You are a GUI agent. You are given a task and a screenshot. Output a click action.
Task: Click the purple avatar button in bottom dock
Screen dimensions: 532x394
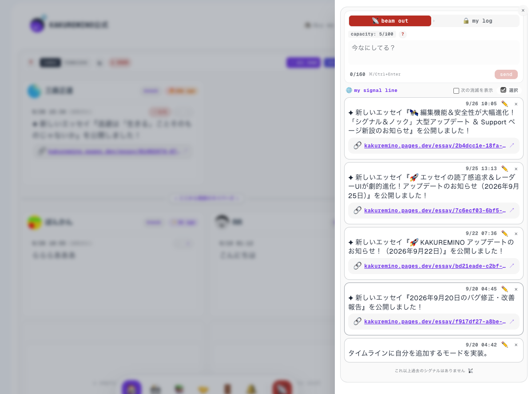coord(131,387)
